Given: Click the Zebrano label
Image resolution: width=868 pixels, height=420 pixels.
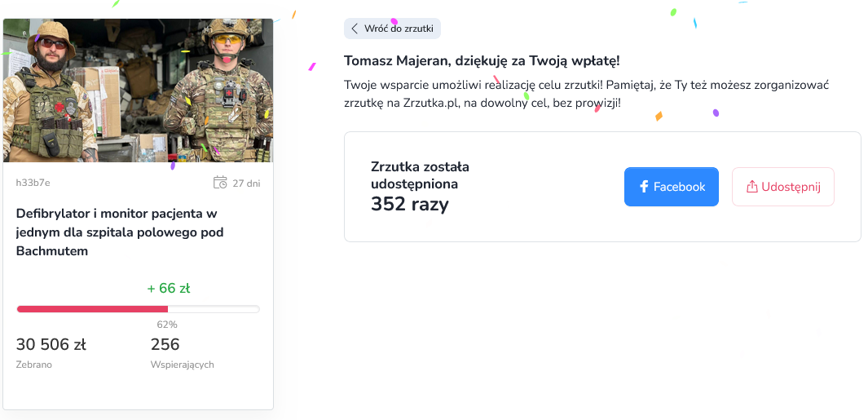Looking at the screenshot, I should [x=34, y=365].
